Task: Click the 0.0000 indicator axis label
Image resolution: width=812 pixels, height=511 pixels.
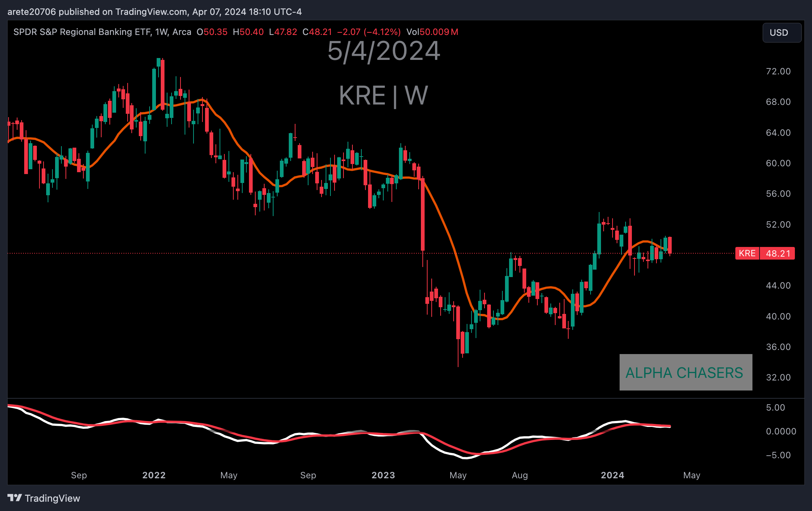Action: click(781, 431)
